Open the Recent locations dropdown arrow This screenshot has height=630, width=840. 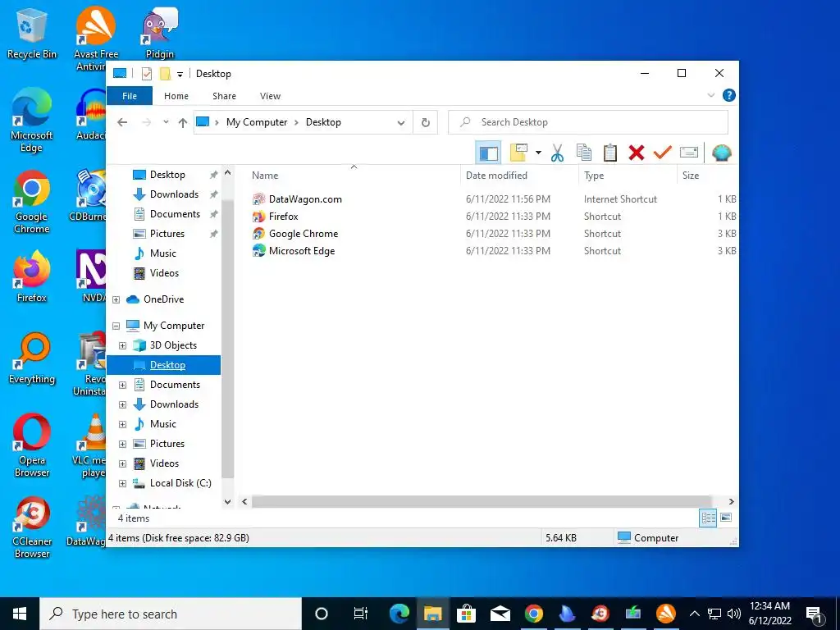click(x=166, y=122)
